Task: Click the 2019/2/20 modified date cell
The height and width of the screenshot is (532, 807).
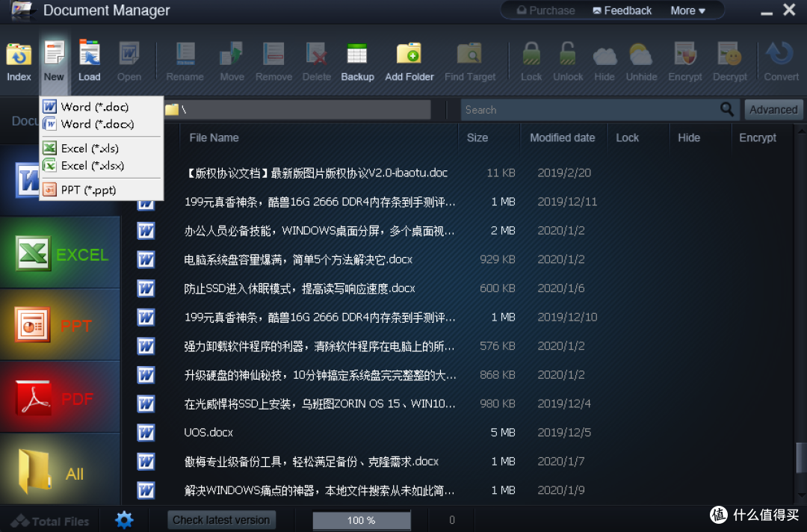Action: click(x=564, y=173)
